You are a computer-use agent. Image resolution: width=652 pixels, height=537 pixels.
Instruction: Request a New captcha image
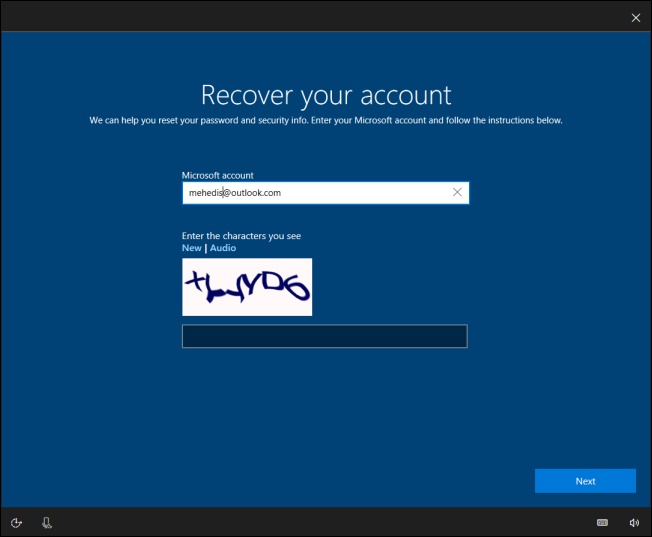tap(192, 248)
